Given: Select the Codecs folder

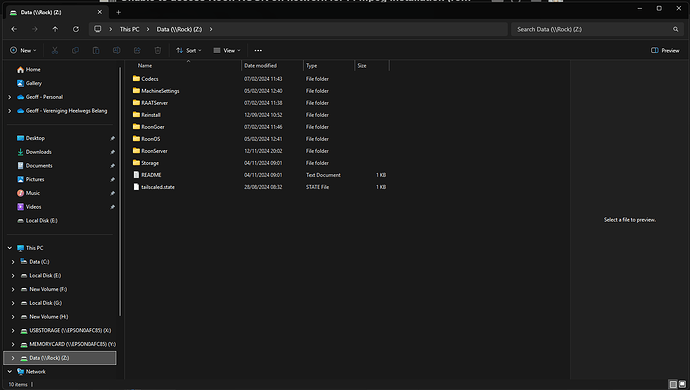Looking at the screenshot, I should (x=150, y=79).
